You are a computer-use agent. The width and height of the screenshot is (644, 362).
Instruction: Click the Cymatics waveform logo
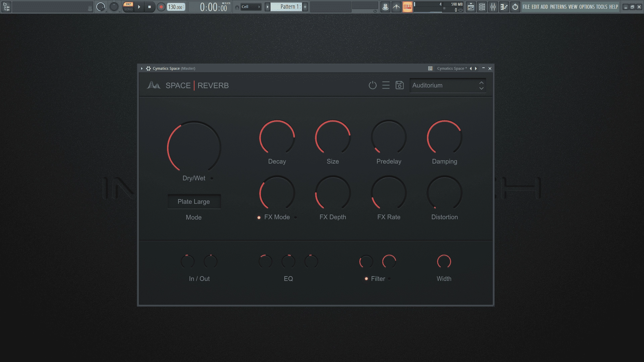(x=154, y=85)
